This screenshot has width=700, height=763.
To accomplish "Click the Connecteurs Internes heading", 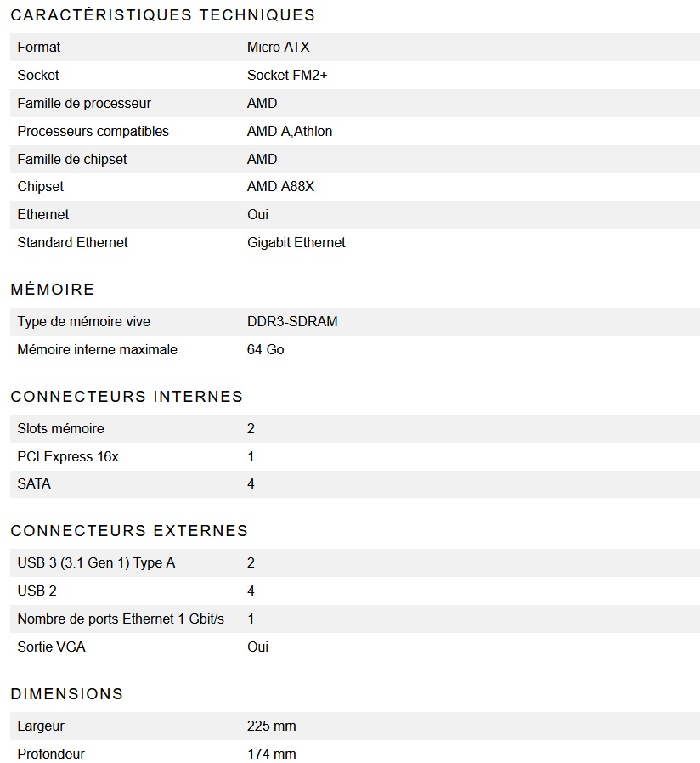I will tap(127, 397).
